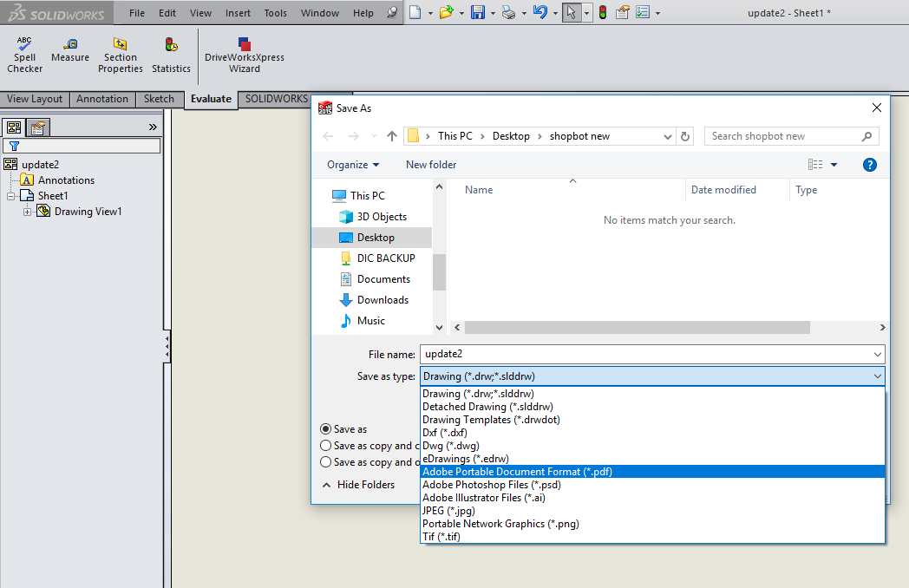This screenshot has height=588, width=909.
Task: Open the Statistics tool
Action: pyautogui.click(x=171, y=56)
